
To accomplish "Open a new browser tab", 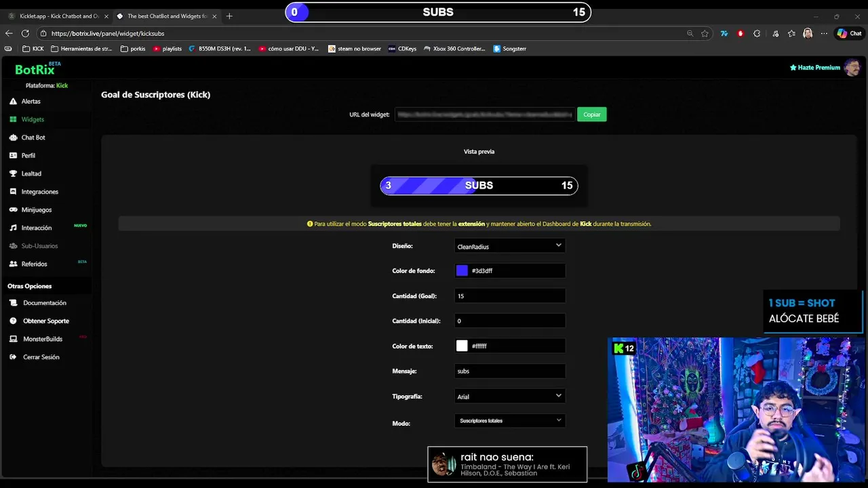I will pos(229,16).
